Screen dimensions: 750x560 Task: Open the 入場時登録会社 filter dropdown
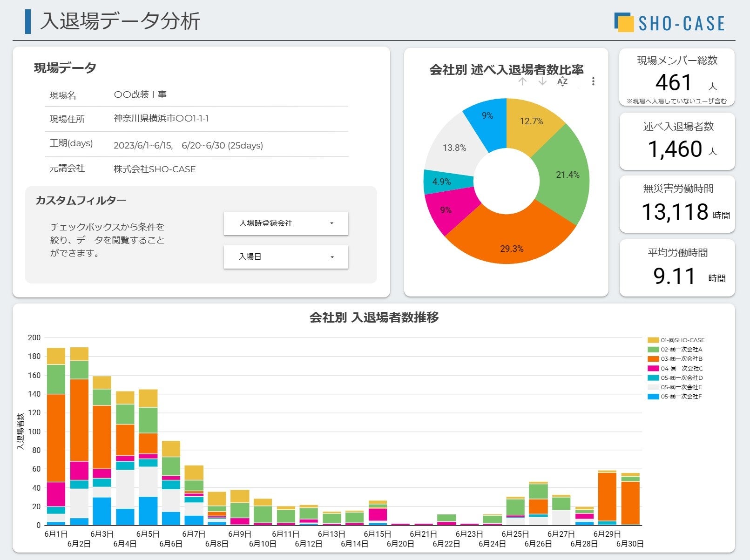click(x=286, y=223)
